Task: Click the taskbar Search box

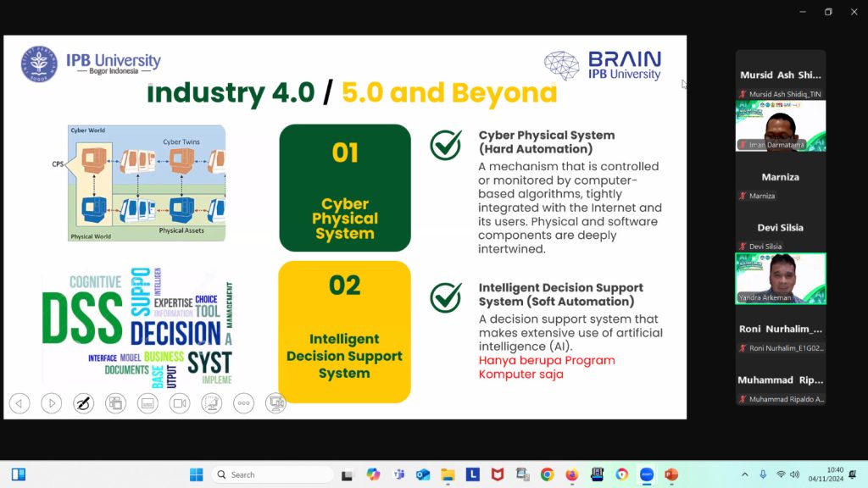Action: click(272, 474)
